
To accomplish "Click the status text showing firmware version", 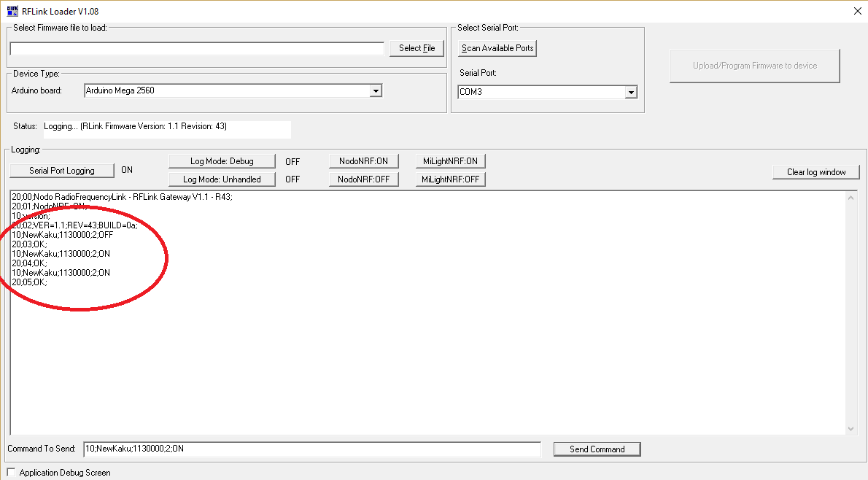I will [135, 126].
